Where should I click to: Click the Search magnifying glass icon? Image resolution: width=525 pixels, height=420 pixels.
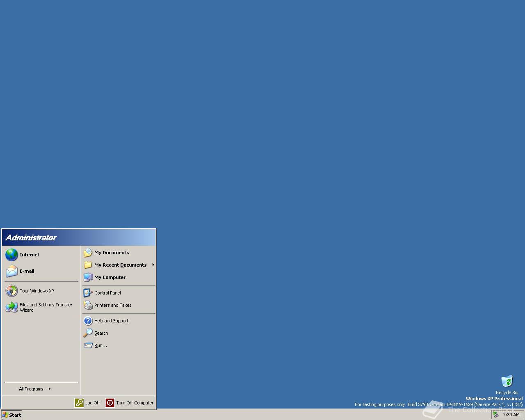point(88,333)
